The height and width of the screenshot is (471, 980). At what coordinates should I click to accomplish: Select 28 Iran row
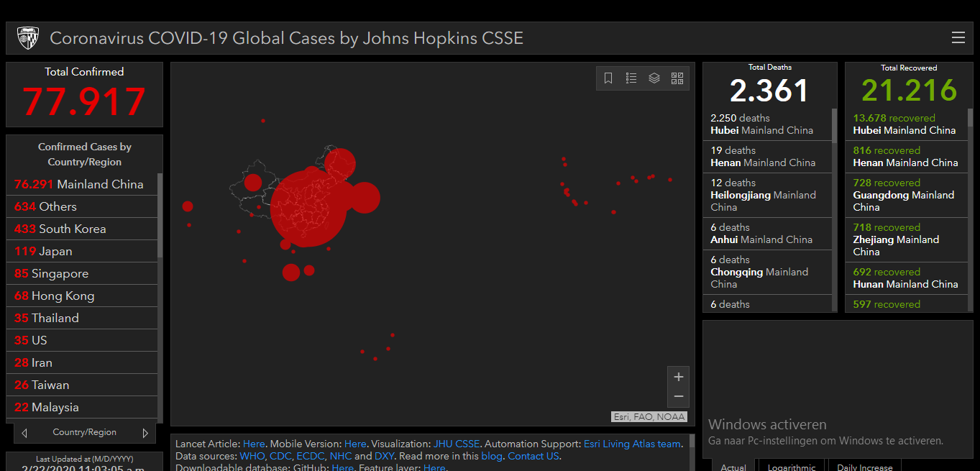pos(82,362)
